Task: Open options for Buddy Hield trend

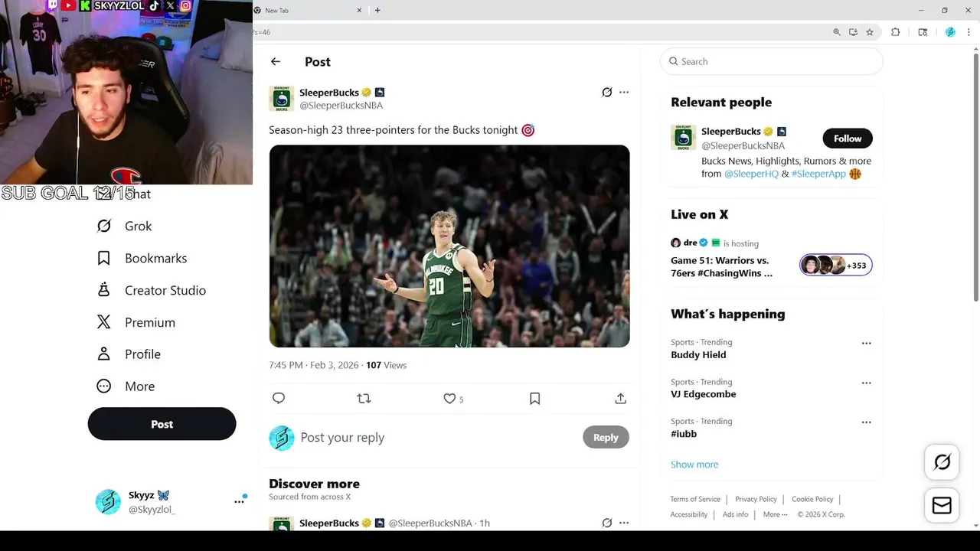Action: 866,344
